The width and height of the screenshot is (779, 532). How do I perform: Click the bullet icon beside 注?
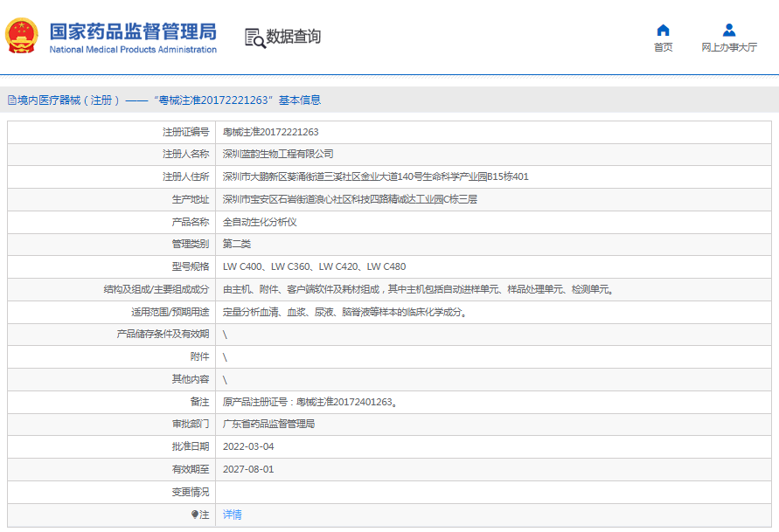coord(195,515)
